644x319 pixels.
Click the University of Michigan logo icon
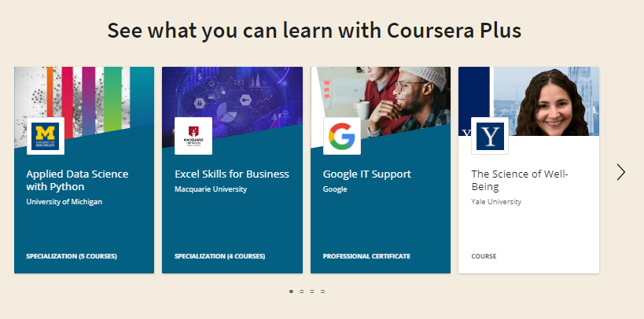pyautogui.click(x=46, y=136)
